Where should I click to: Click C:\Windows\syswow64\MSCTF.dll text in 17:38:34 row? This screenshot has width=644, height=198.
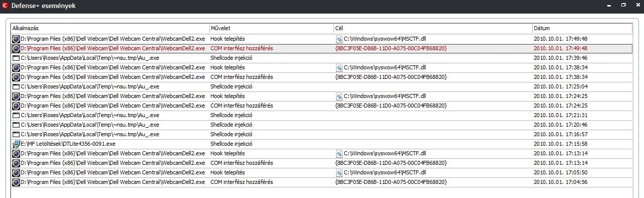385,67
